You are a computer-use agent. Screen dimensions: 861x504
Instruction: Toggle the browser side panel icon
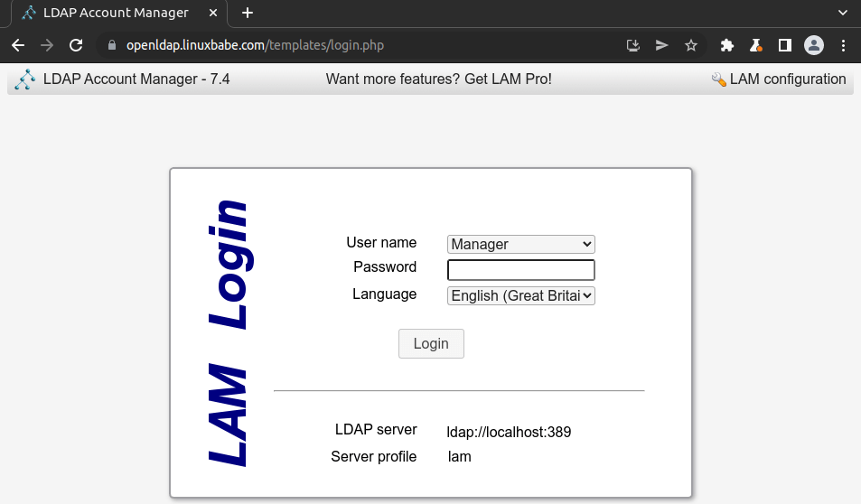point(785,45)
